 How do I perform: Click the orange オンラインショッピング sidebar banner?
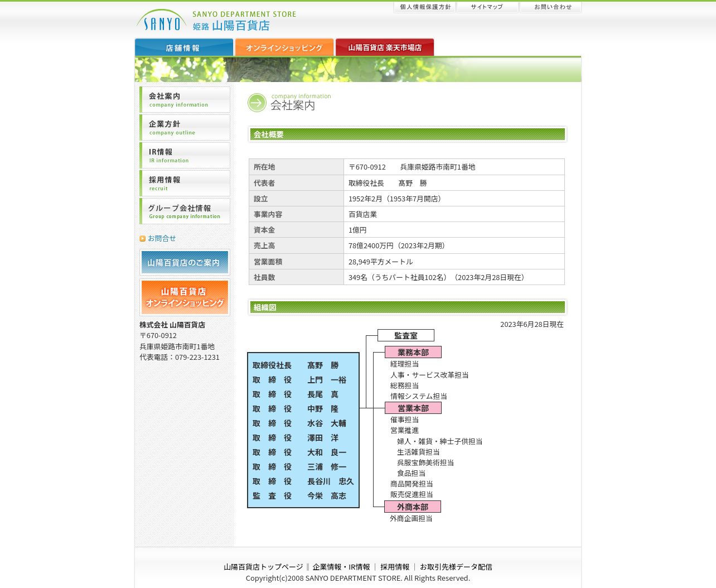pos(185,297)
